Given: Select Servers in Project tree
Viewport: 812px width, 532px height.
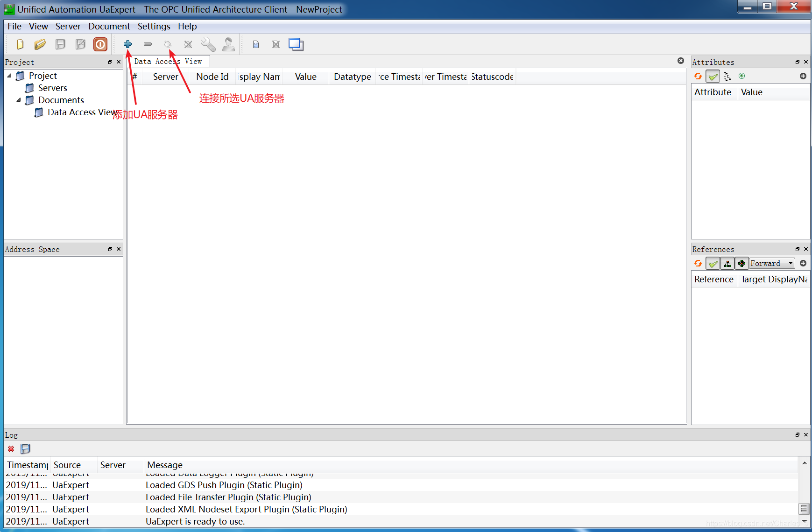Looking at the screenshot, I should (52, 88).
